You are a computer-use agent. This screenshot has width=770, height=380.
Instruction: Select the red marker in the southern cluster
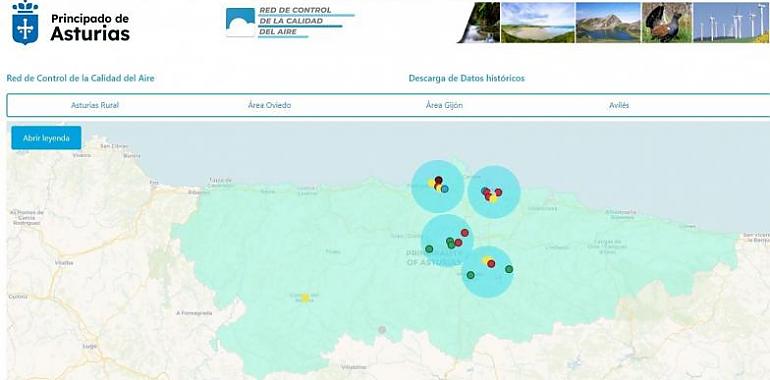(x=491, y=264)
